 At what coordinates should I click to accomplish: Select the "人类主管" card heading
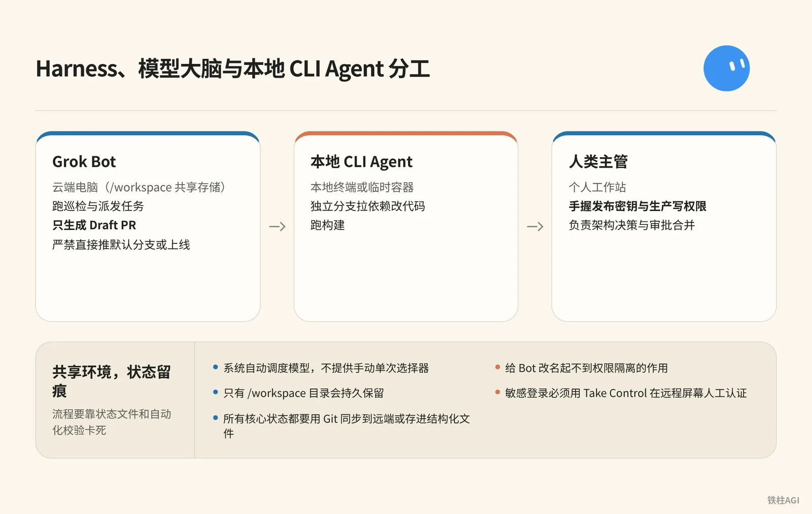598,162
